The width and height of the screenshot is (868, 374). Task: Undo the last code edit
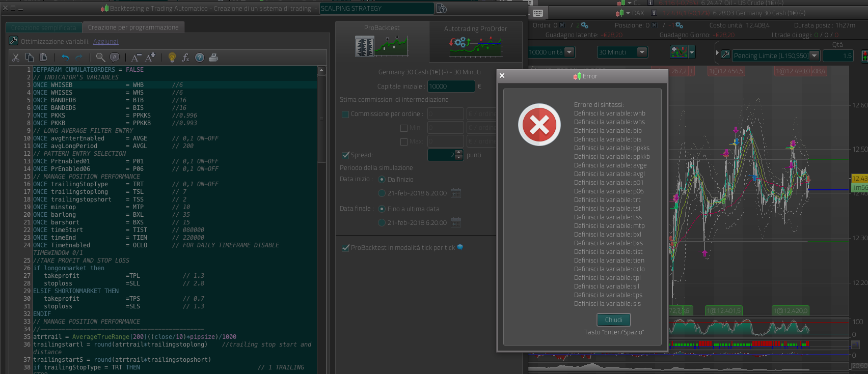click(65, 57)
